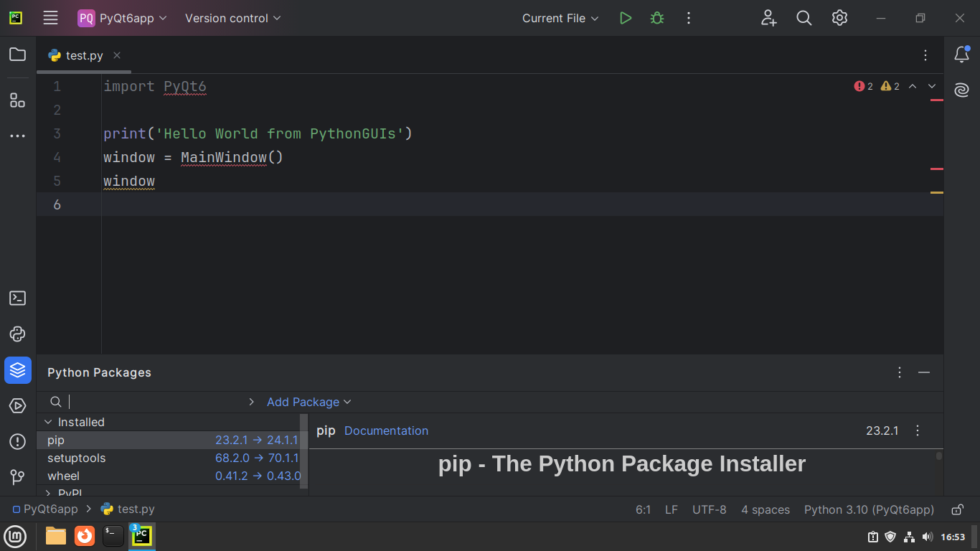Click the package search input field

154,402
